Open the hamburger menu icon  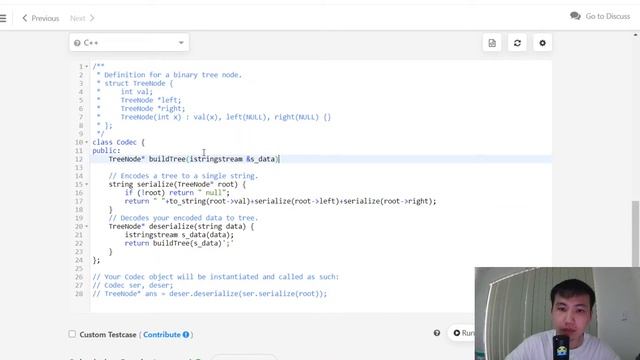(3, 18)
